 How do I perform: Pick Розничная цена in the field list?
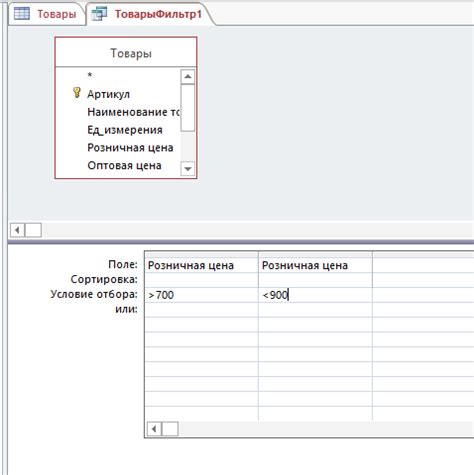click(x=130, y=148)
